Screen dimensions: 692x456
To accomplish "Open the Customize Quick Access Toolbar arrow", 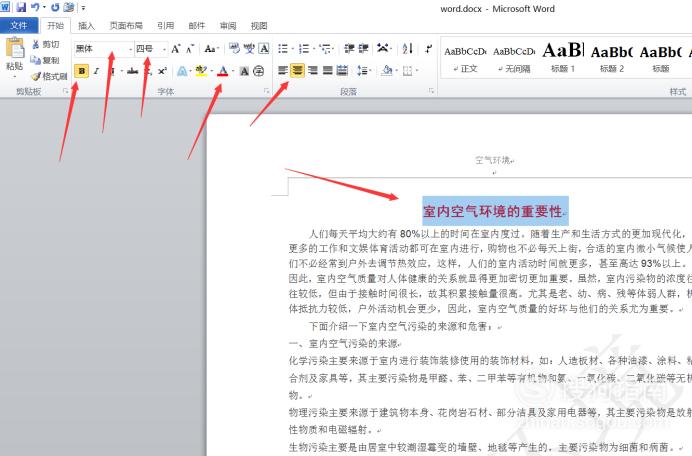I will coord(83,8).
